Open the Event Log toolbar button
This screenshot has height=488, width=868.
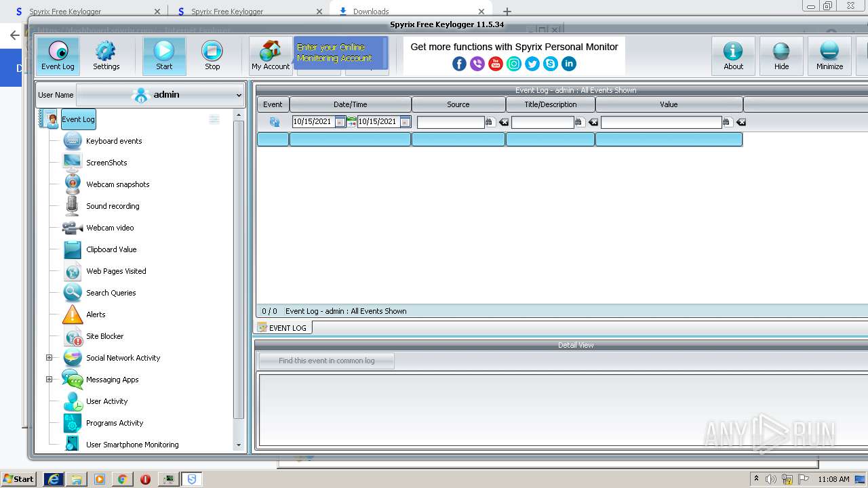point(58,56)
